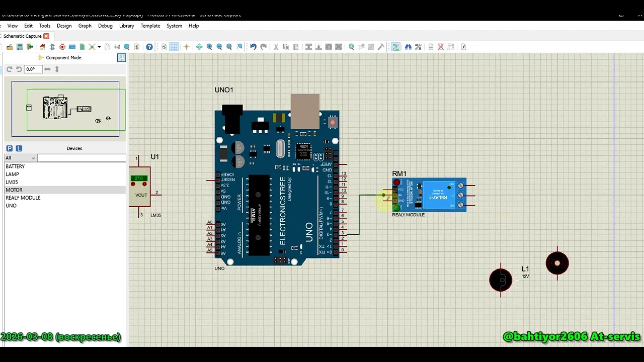Image resolution: width=644 pixels, height=362 pixels.
Task: Save the project with the floppy icon
Action: [x=20, y=47]
